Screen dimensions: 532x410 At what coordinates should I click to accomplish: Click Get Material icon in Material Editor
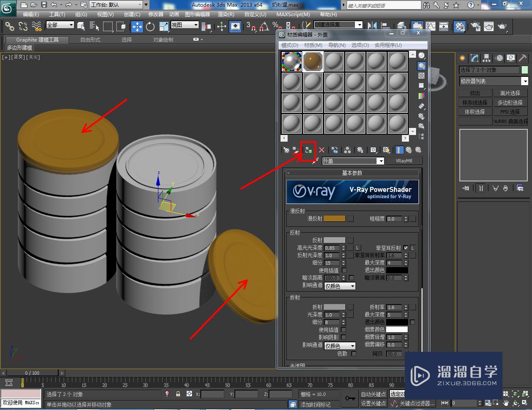coord(286,150)
